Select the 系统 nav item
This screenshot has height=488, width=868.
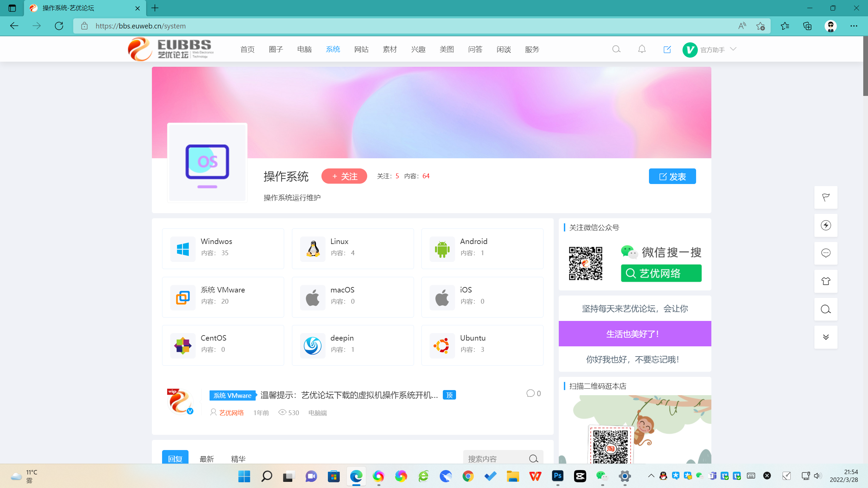tap(333, 49)
